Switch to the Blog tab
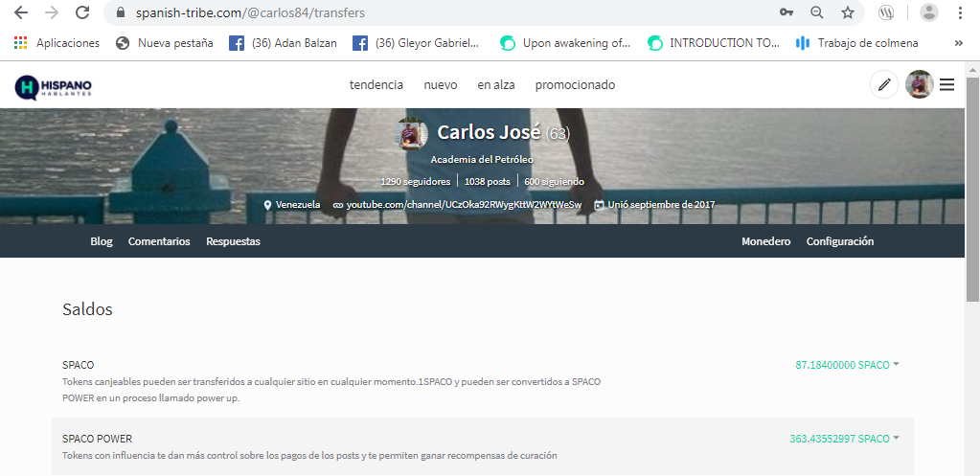 click(102, 241)
